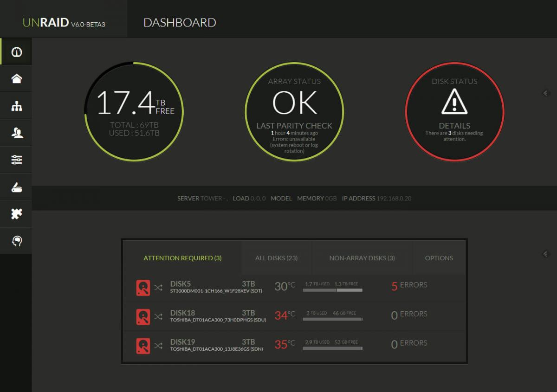Click the 0 ERRORS count for DISK19

point(409,344)
